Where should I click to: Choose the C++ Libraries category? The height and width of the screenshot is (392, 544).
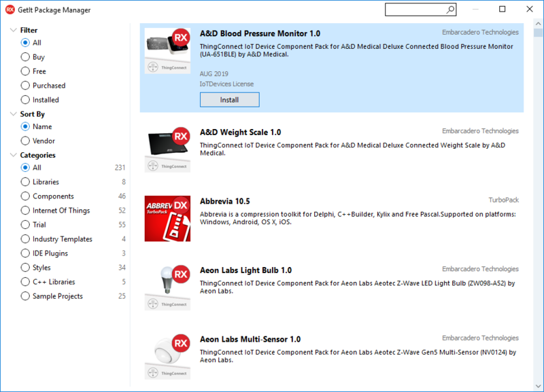[x=25, y=282]
